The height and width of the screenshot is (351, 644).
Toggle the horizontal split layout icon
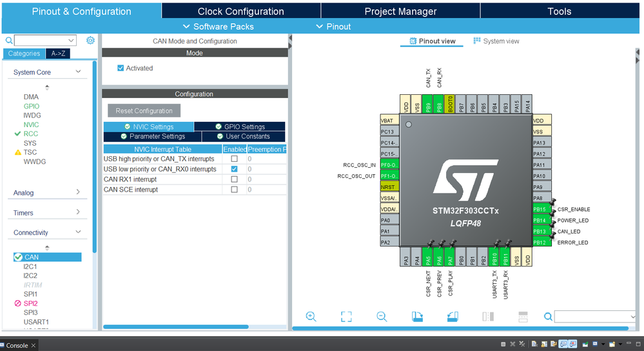[x=523, y=316]
